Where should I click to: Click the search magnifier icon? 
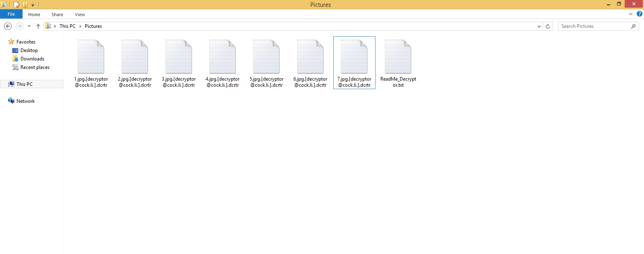(633, 26)
